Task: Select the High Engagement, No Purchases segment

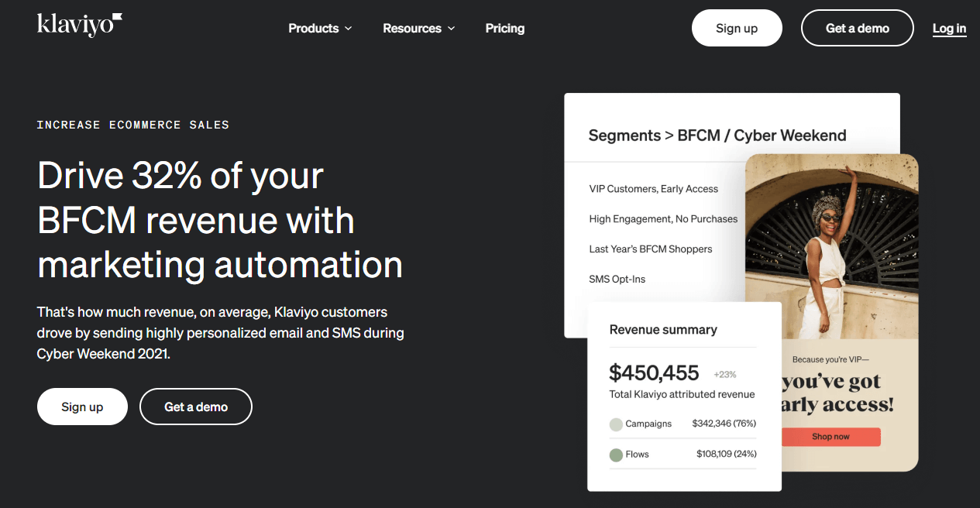Action: pyautogui.click(x=663, y=218)
